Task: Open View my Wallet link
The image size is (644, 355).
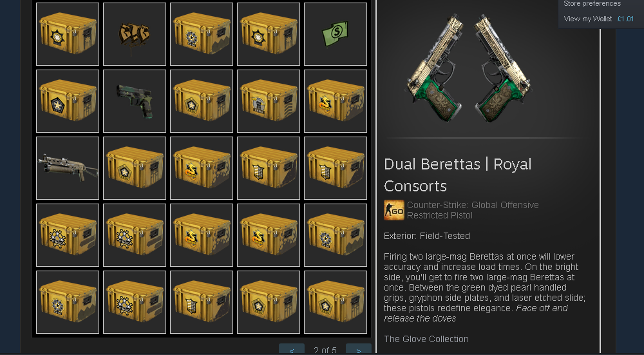Action: coord(588,19)
